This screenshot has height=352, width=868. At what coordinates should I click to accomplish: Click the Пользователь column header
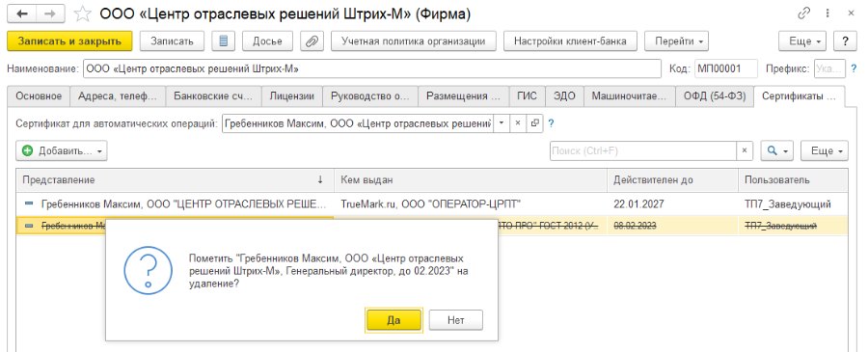793,180
